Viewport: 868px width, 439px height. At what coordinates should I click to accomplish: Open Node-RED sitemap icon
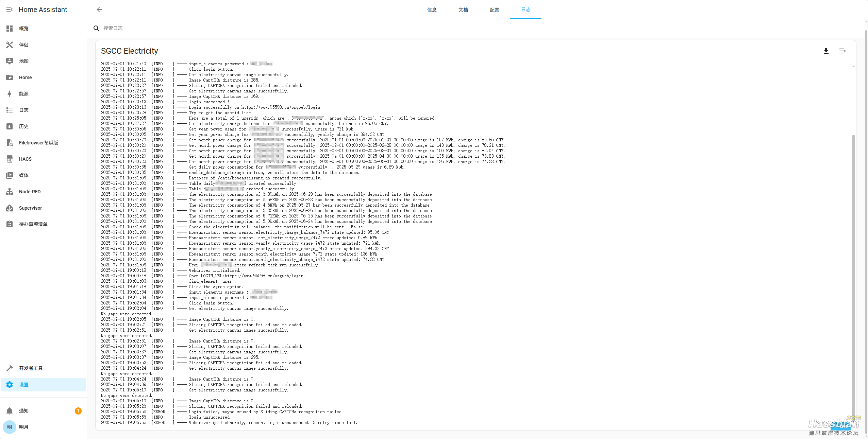click(x=10, y=192)
